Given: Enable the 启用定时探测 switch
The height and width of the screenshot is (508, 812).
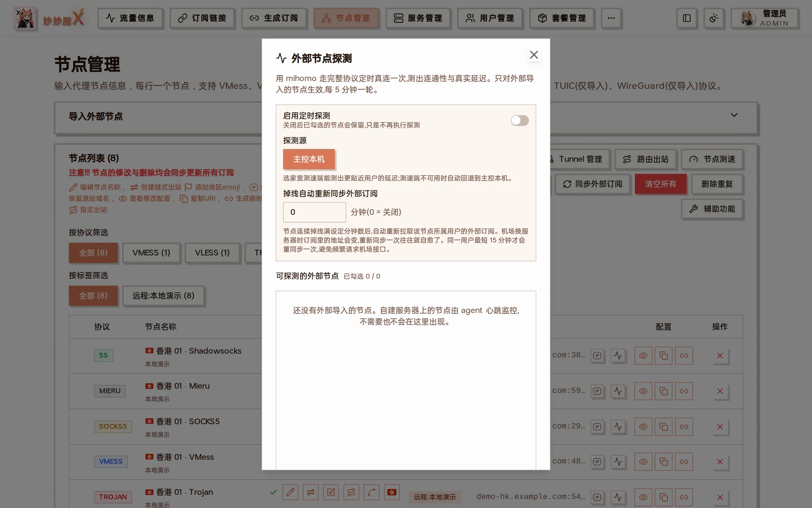Looking at the screenshot, I should pos(519,120).
